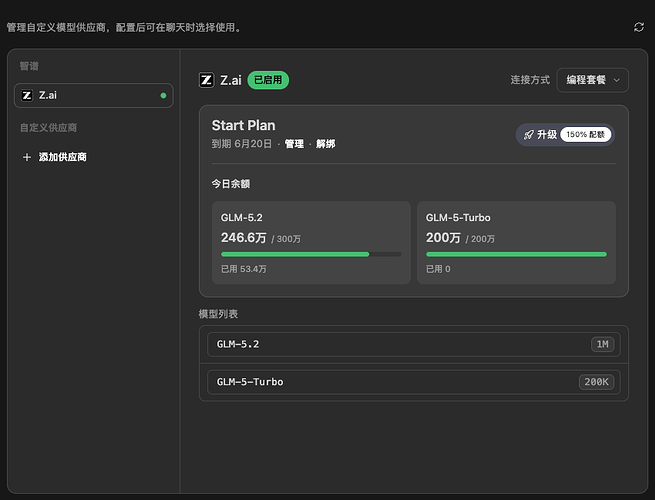Click the Start Plan title
The image size is (655, 500).
point(244,125)
